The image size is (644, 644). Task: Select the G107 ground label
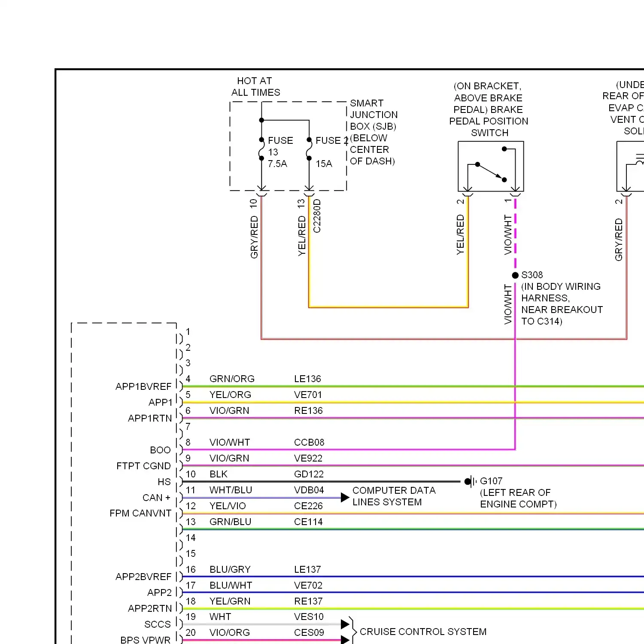pyautogui.click(x=491, y=481)
